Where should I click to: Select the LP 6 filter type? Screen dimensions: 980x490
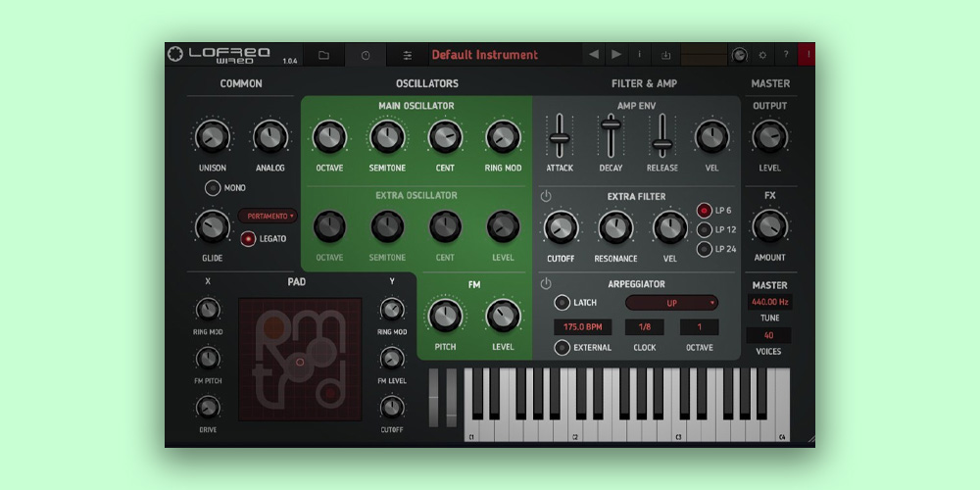point(705,210)
